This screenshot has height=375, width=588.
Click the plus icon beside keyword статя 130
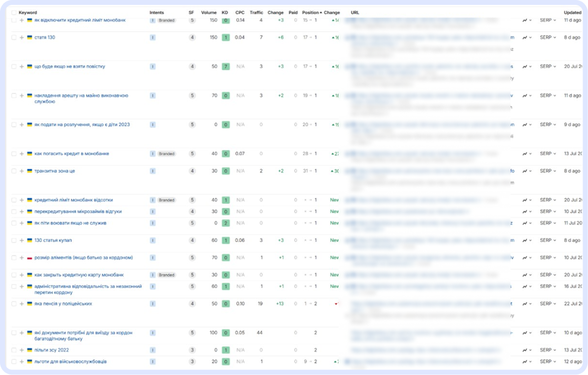pos(22,38)
